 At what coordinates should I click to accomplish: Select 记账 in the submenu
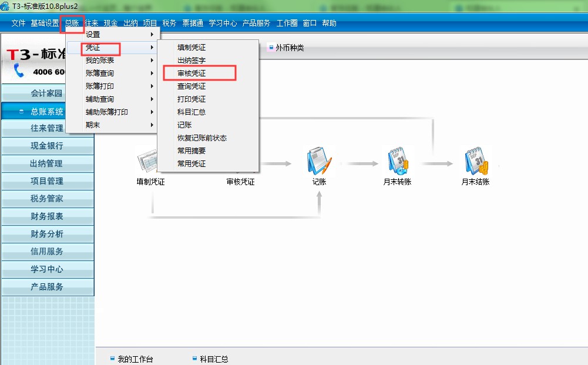(208, 125)
